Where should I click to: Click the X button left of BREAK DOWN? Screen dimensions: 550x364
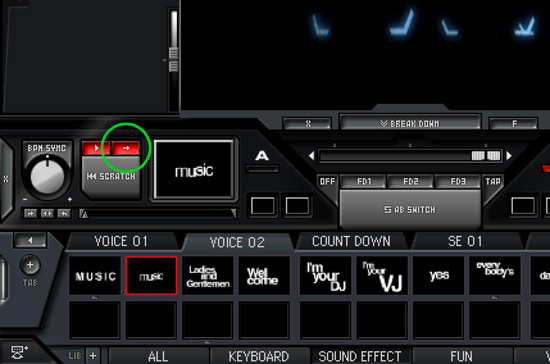pos(308,123)
